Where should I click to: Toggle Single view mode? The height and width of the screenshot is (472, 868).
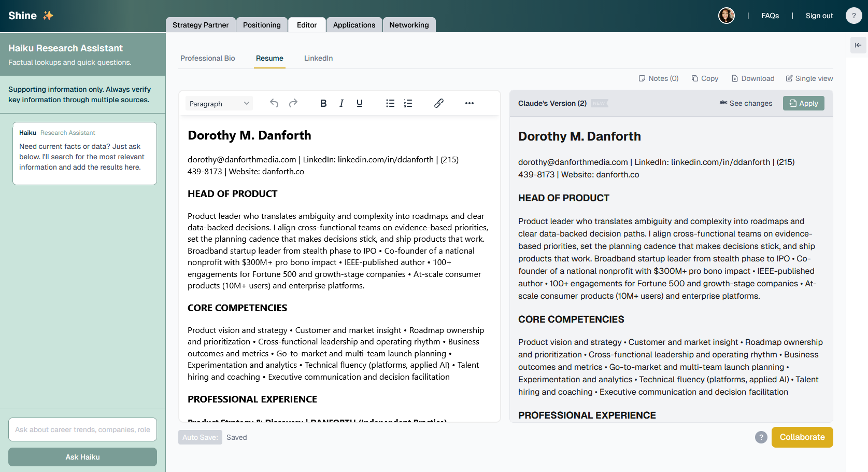click(809, 78)
